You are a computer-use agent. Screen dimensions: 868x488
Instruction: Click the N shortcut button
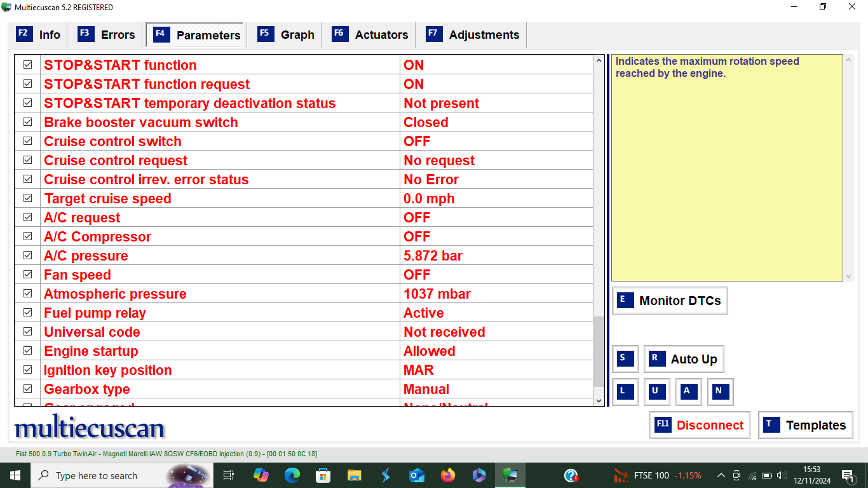[x=720, y=391]
